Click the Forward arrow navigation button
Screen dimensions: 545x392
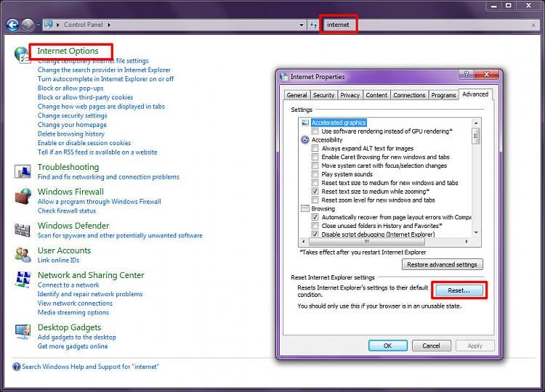point(28,25)
